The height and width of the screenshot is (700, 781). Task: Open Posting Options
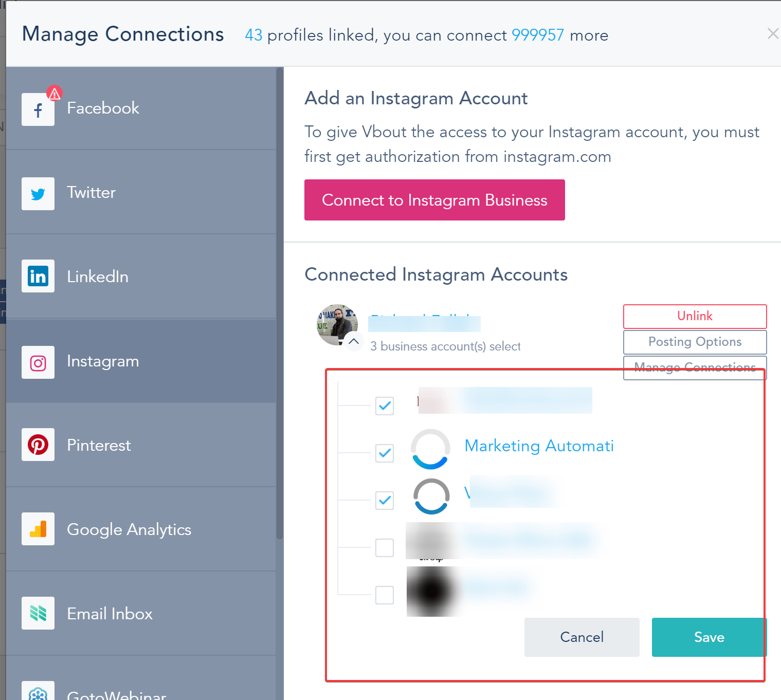[x=695, y=342]
